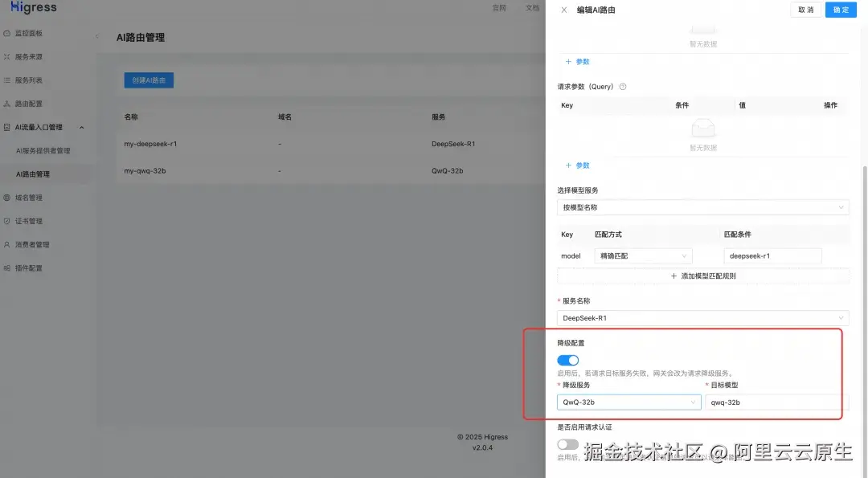
Task: Toggle the 降级配置 fallback switch
Action: coord(568,360)
